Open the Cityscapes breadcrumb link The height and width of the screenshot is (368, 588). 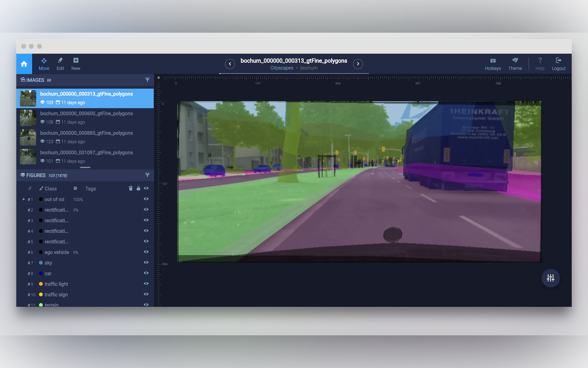(x=281, y=68)
